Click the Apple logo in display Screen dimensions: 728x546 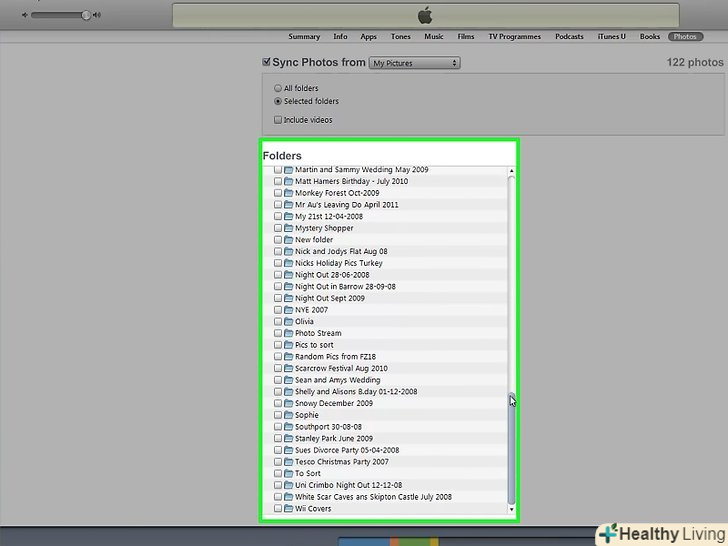425,15
